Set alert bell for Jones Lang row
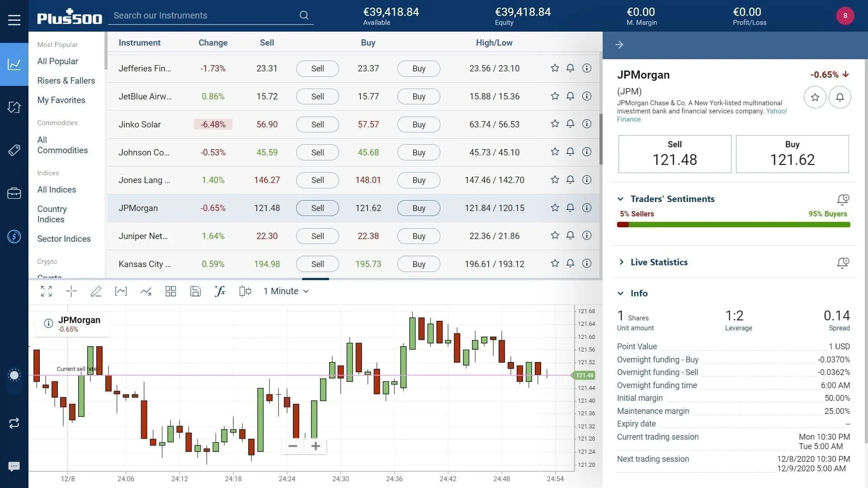868x488 pixels. (x=571, y=180)
